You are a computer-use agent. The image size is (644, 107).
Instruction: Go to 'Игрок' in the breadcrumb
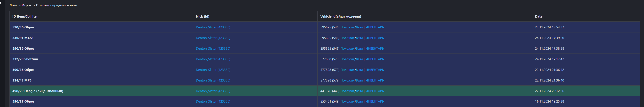[x=26, y=5]
